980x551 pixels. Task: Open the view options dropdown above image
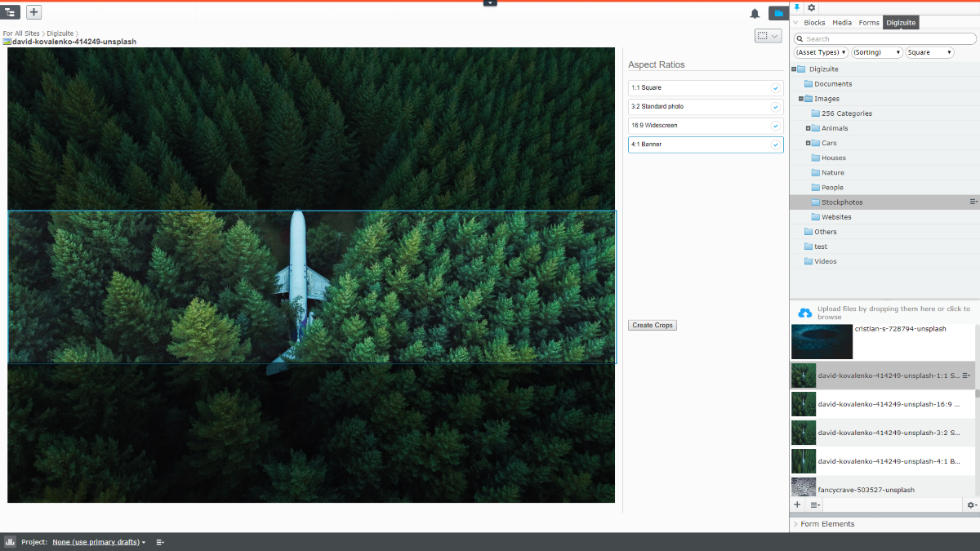[x=768, y=36]
